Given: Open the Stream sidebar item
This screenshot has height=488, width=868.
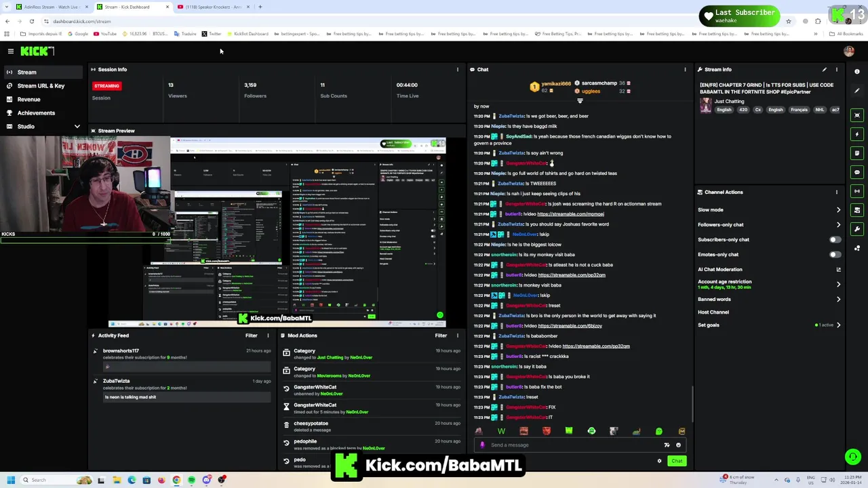Looking at the screenshot, I should point(42,72).
